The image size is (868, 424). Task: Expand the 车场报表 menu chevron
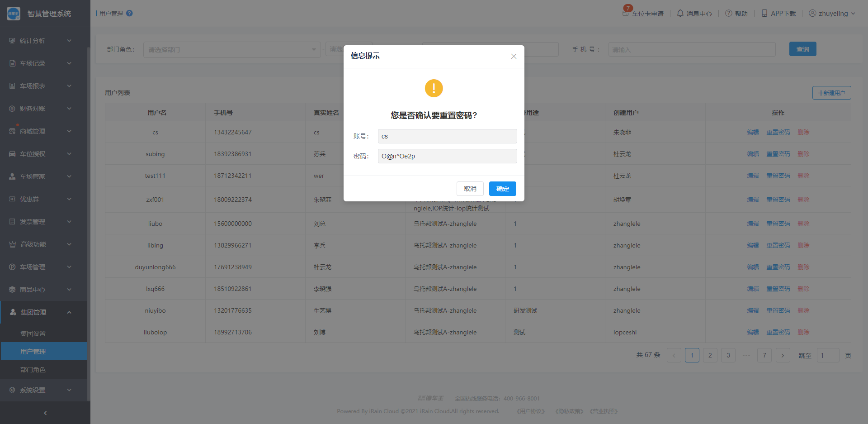[x=69, y=86]
